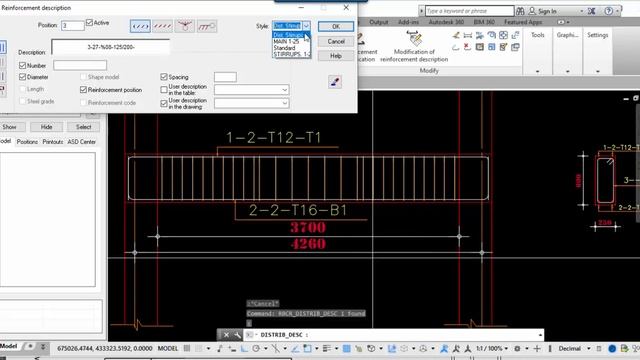
Task: Switch to the Positions tab
Action: [27, 142]
